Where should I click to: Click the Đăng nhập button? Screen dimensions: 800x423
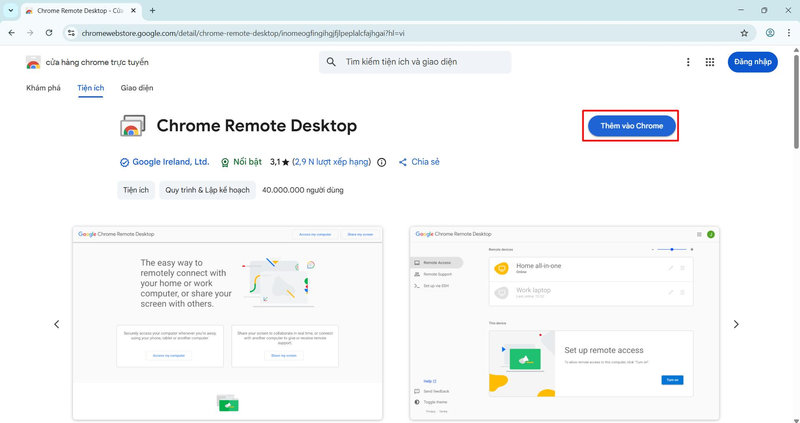753,62
